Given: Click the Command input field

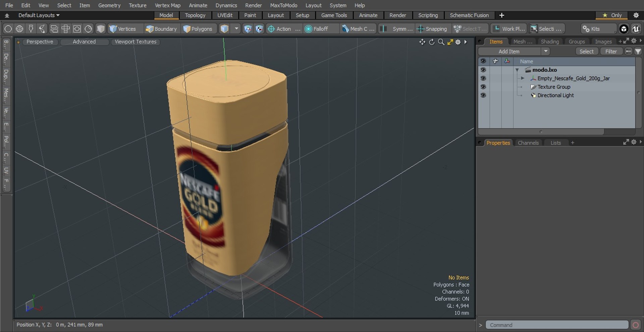Looking at the screenshot, I should 557,325.
